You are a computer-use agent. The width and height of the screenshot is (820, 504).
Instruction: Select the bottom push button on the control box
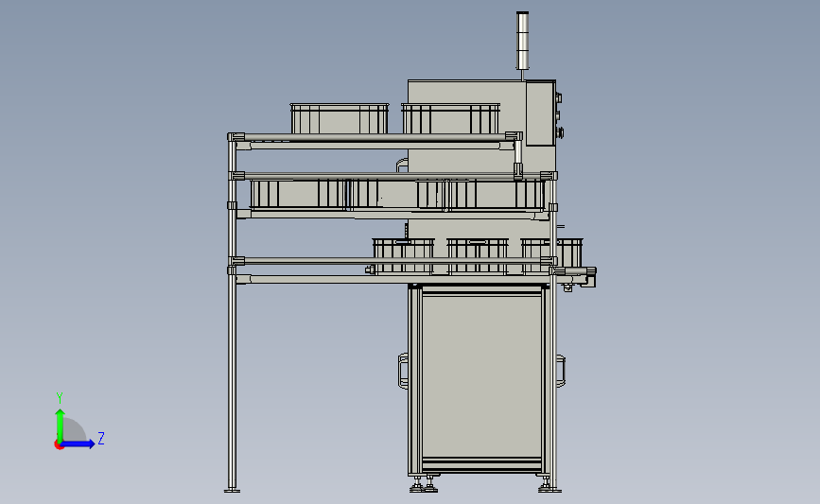pos(559,132)
